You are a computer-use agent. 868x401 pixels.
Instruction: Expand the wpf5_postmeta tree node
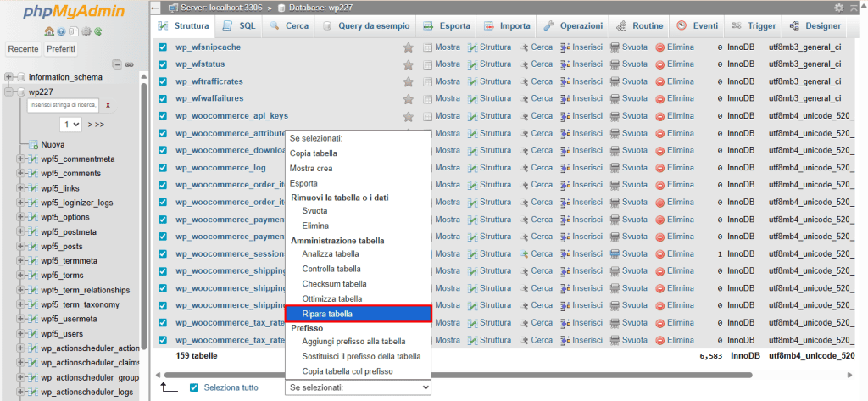(x=20, y=232)
